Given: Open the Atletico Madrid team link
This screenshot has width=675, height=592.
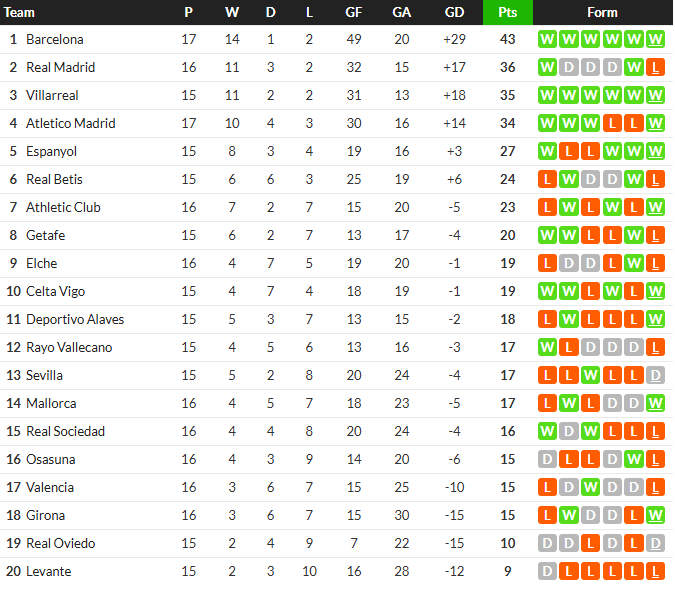Looking at the screenshot, I should click(x=71, y=123).
